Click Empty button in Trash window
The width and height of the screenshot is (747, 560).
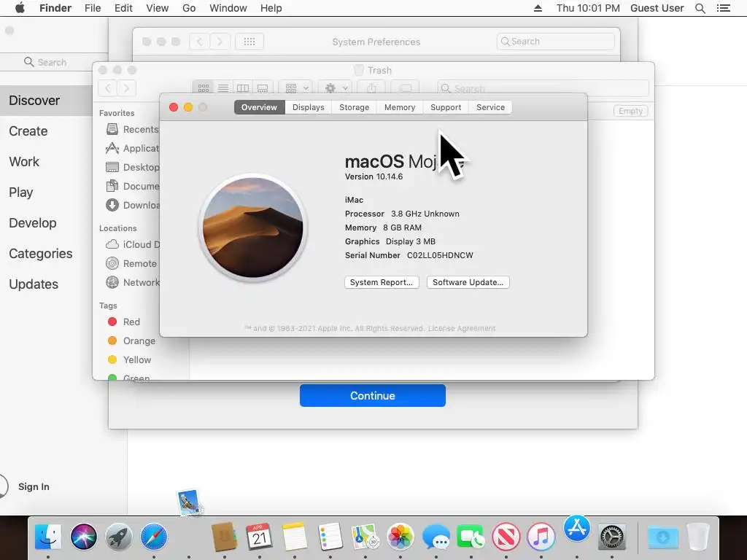click(x=630, y=111)
